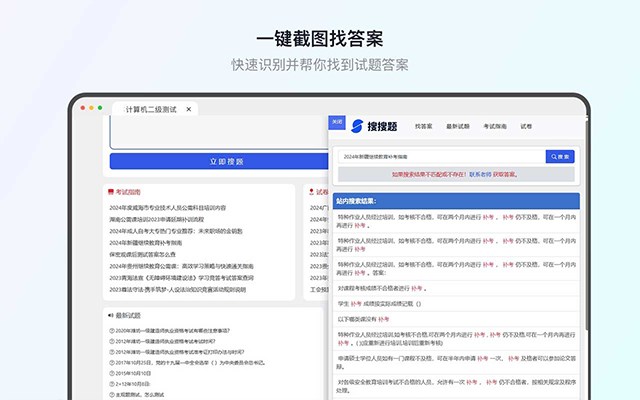The width and height of the screenshot is (640, 400).
Task: Open 考试指南 in the panel navigation
Action: 495,127
